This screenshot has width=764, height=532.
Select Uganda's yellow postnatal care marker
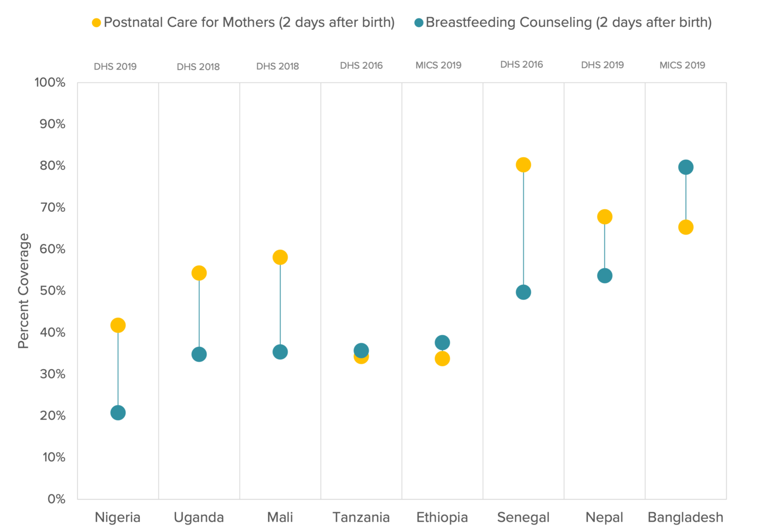pos(199,273)
